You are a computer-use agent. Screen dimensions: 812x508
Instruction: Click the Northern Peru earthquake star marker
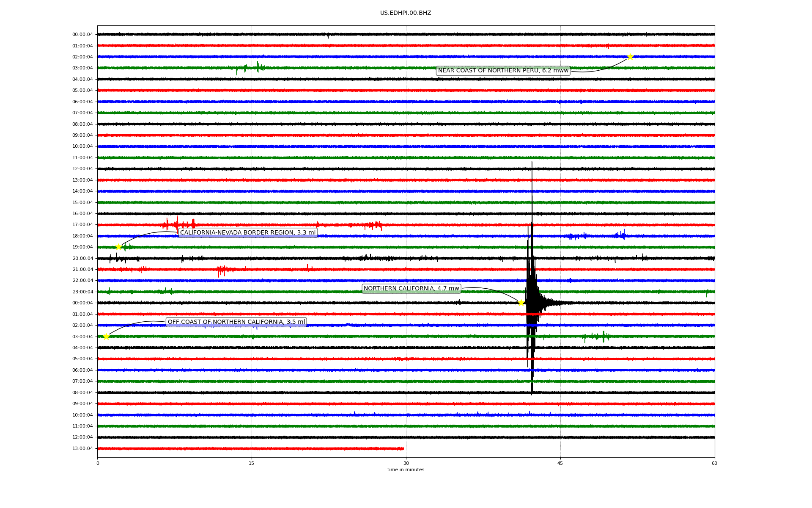click(630, 57)
